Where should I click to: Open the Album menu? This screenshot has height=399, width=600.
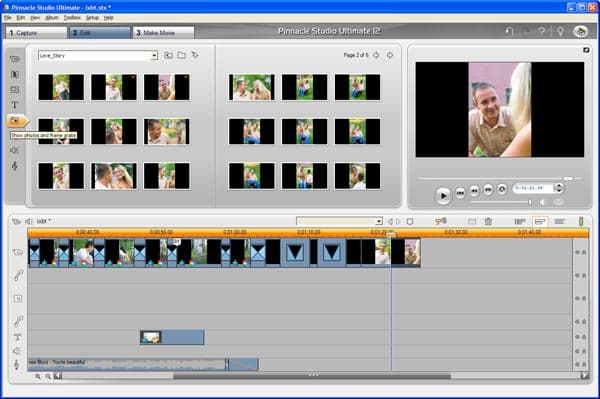(52, 18)
